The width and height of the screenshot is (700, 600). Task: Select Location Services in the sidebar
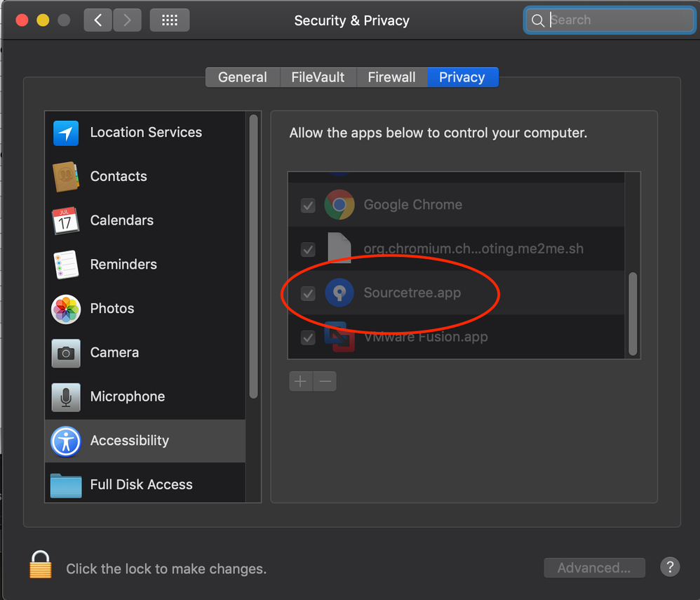point(145,133)
